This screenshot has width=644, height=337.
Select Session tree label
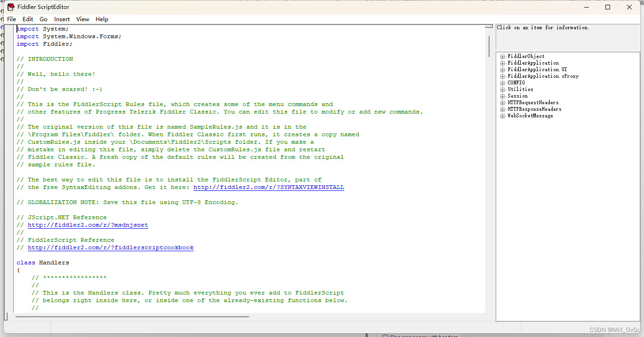click(x=517, y=96)
